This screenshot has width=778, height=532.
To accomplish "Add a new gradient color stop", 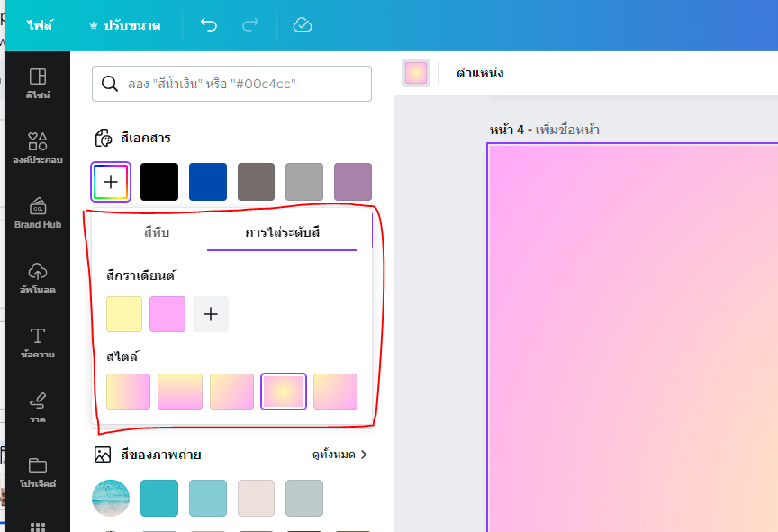I will pos(211,314).
